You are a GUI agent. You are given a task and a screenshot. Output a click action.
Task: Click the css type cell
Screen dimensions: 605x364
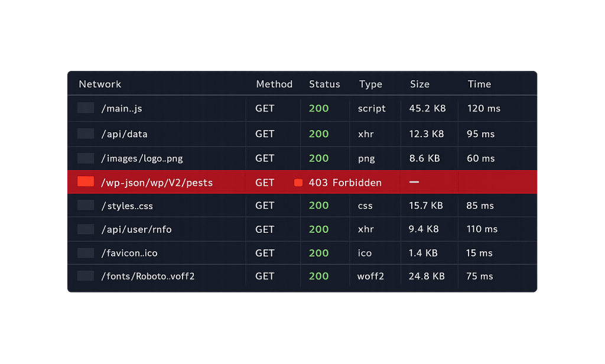pyautogui.click(x=365, y=206)
